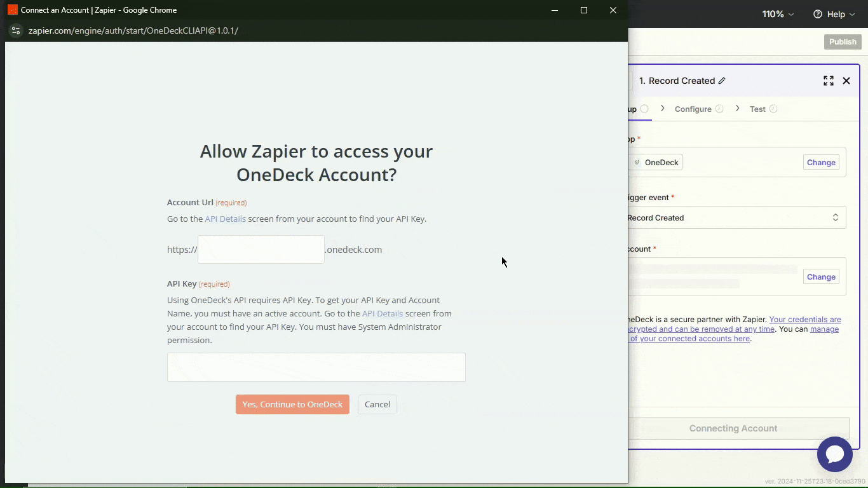Open the Record Created trigger event dropdown
This screenshot has width=868, height=488.
[736, 218]
